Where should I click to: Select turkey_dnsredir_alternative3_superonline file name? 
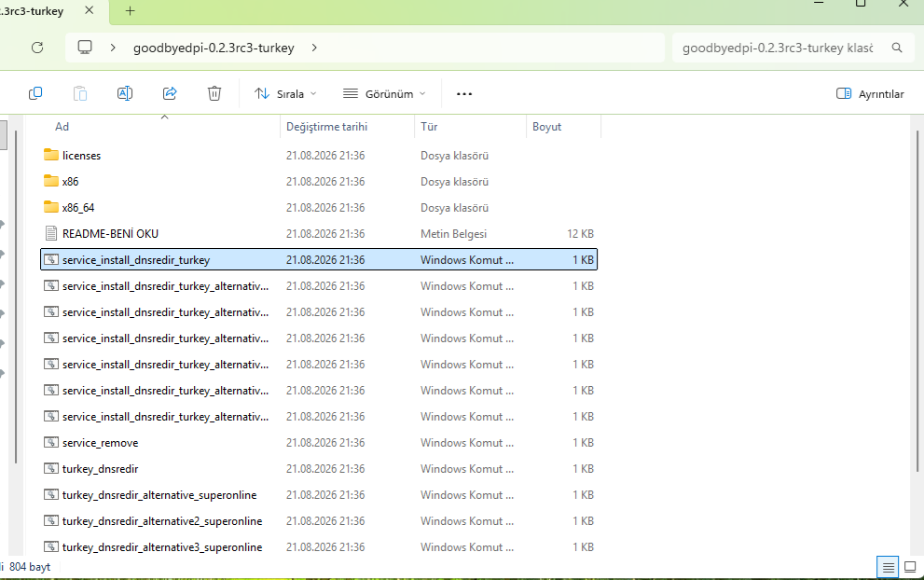[162, 547]
